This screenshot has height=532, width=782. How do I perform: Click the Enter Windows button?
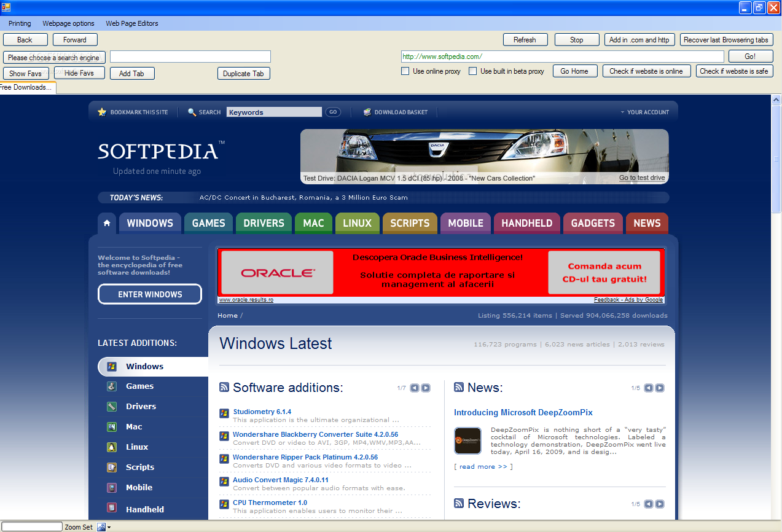click(150, 294)
